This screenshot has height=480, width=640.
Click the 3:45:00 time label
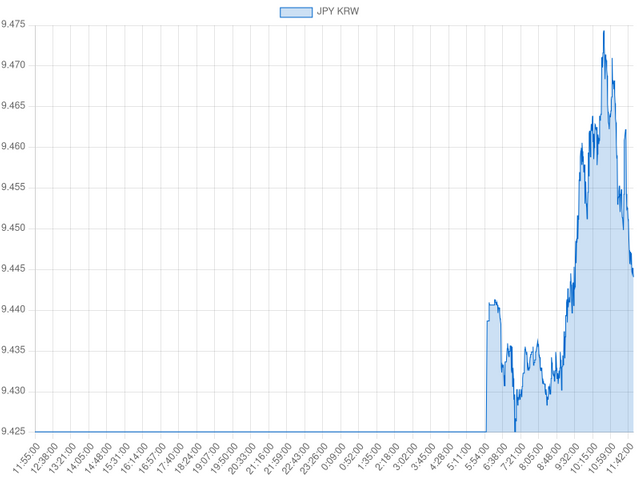coord(423,458)
